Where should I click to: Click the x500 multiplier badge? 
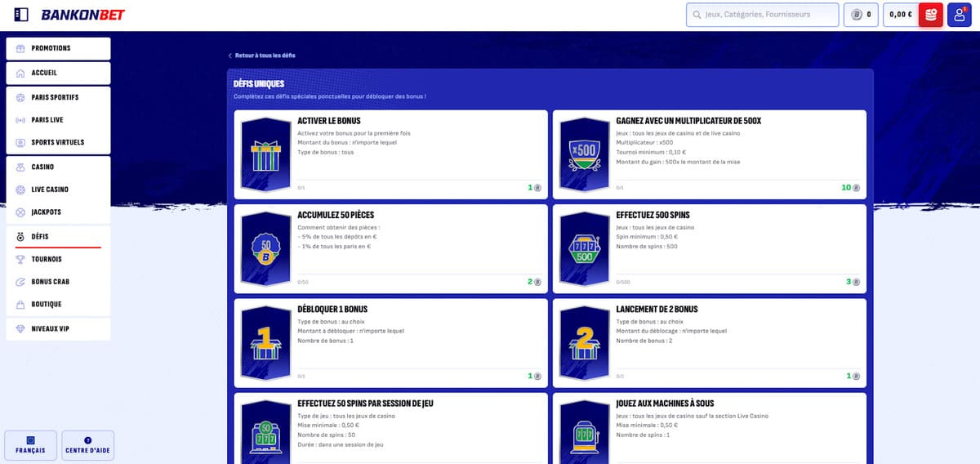584,154
